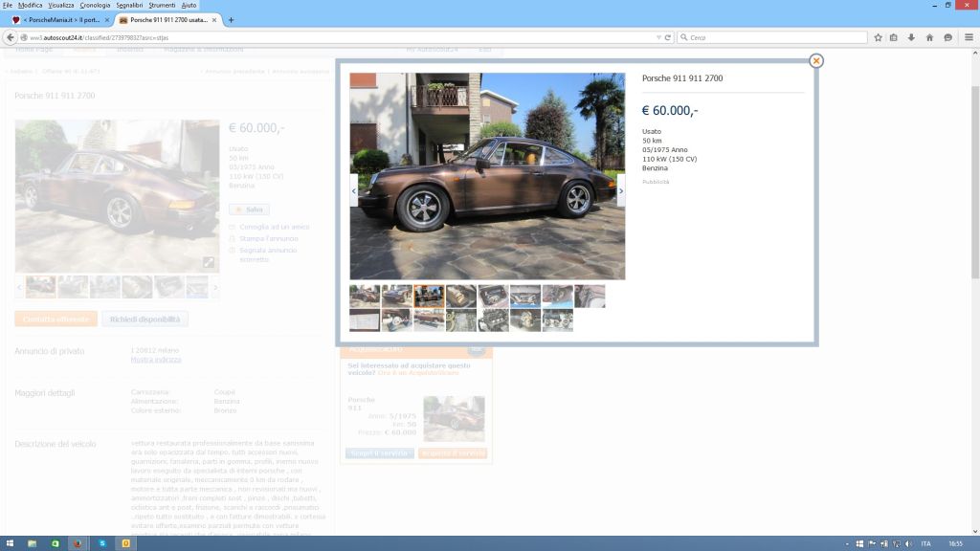The image size is (980, 551).
Task: Go back to the previous page
Action: 10,37
